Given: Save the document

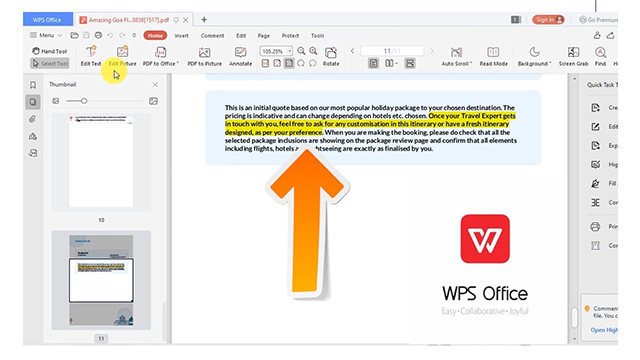Looking at the screenshot, I should tap(86, 36).
